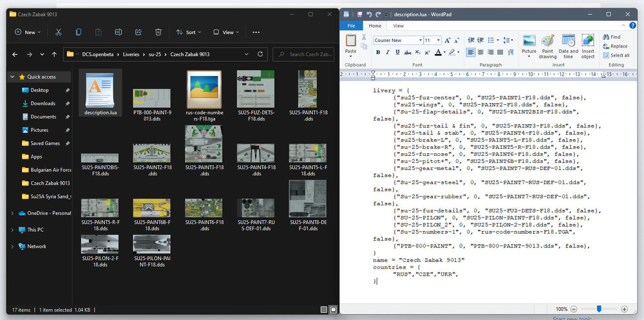
Task: Expand the OneDrive - Personal tree node
Action: [x=13, y=213]
